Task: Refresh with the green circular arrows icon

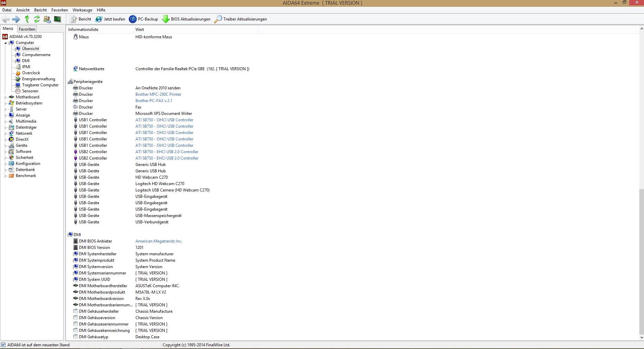Action: click(37, 19)
